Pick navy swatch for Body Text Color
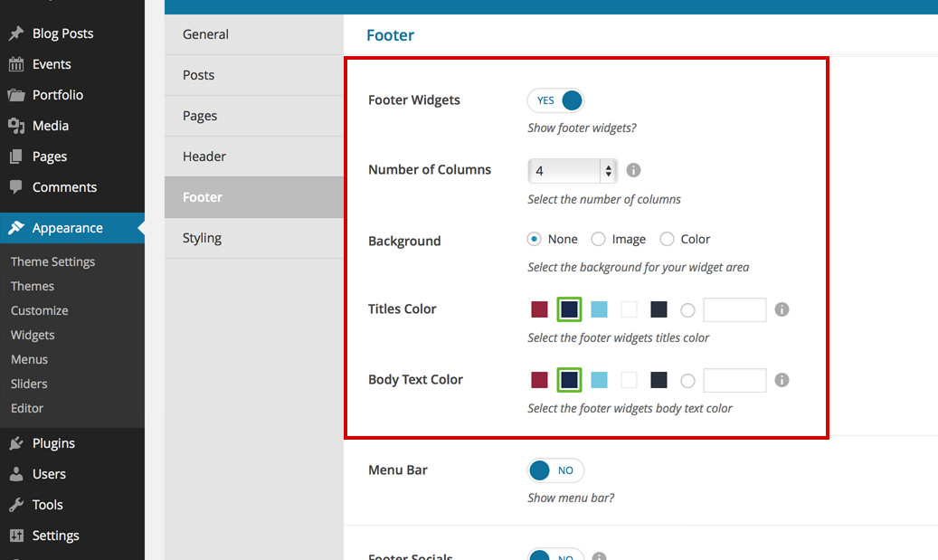This screenshot has height=560, width=938. click(570, 380)
